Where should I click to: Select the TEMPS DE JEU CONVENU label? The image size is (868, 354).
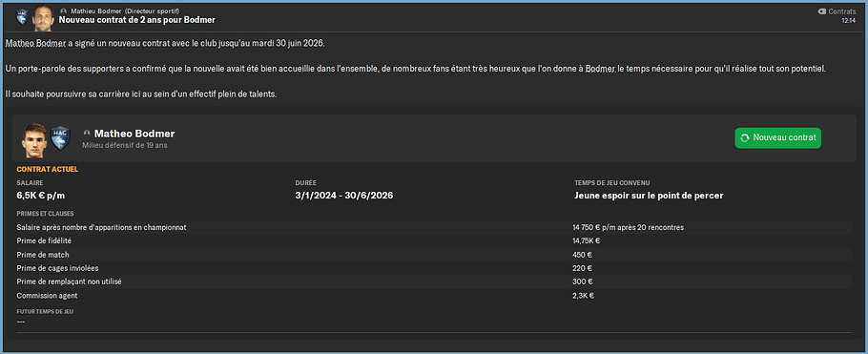point(612,183)
